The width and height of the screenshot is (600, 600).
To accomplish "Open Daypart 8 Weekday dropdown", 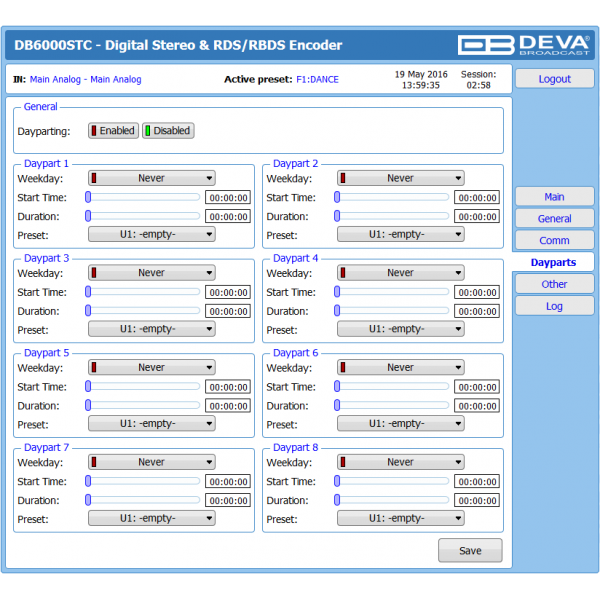I will tap(401, 462).
